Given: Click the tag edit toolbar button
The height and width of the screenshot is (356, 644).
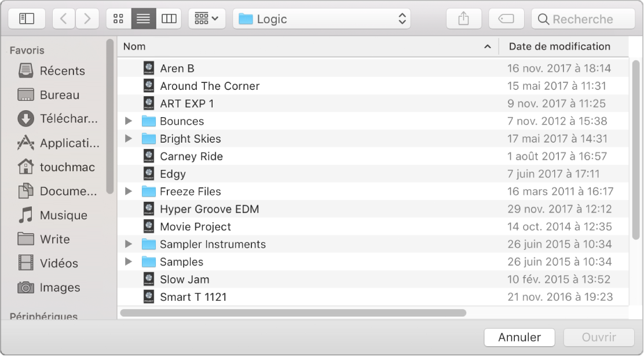Looking at the screenshot, I should point(506,19).
